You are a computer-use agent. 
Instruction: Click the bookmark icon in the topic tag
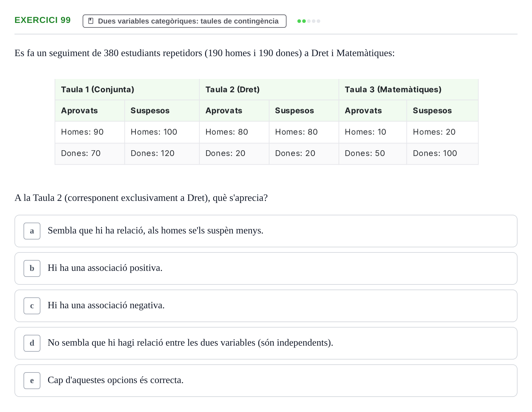click(x=90, y=21)
